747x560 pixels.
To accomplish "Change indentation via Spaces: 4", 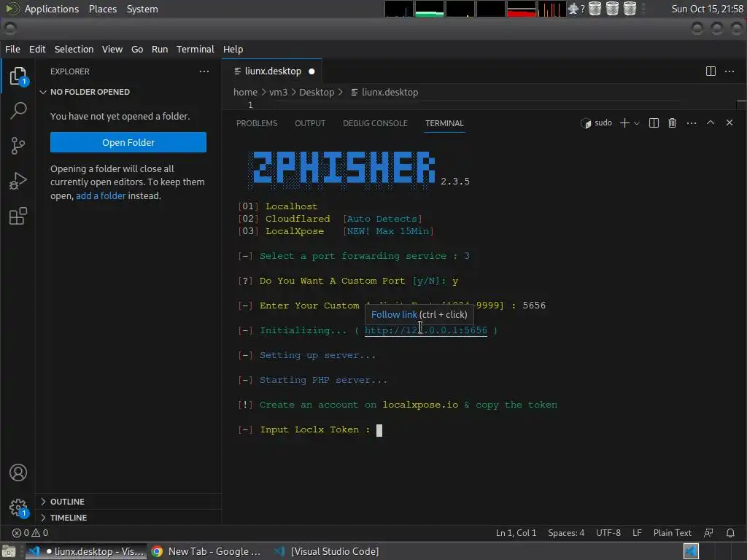I will pos(566,533).
